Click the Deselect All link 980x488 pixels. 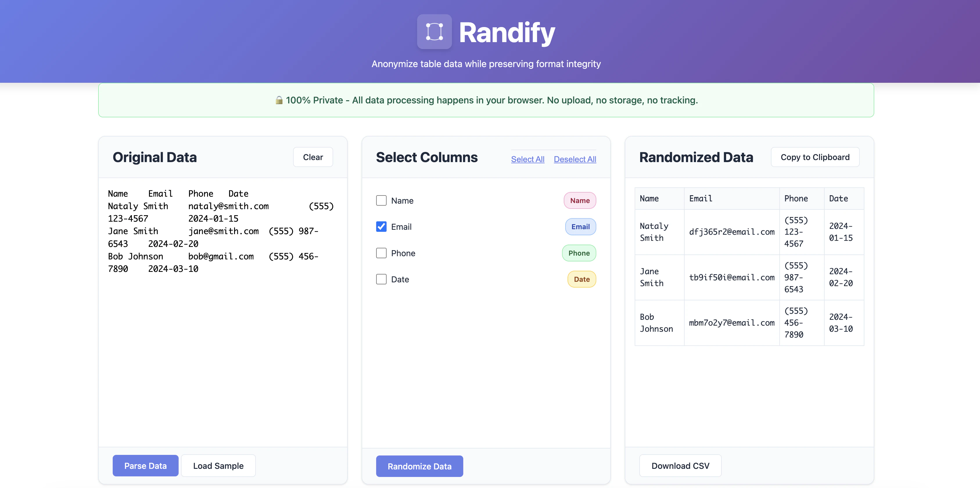575,159
